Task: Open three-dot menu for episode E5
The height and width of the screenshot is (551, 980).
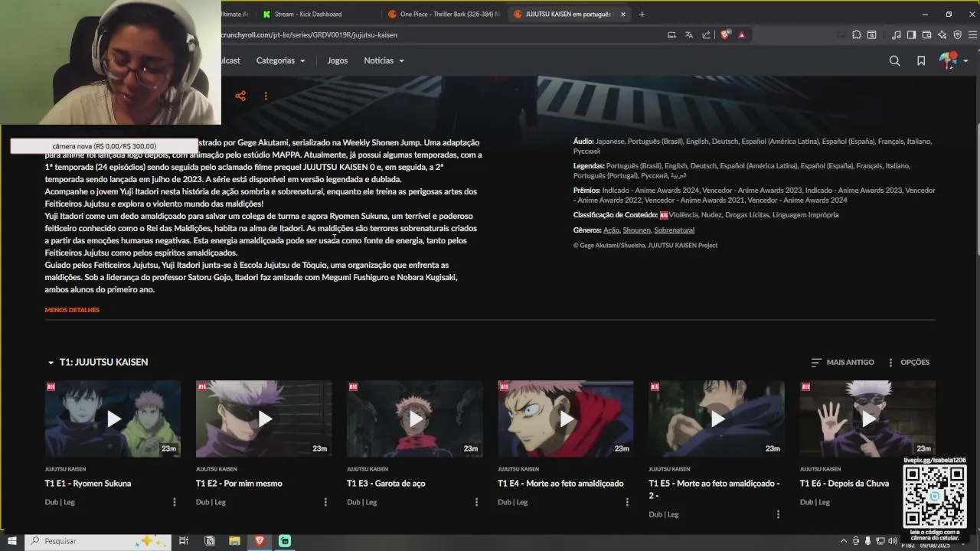Action: click(x=778, y=514)
